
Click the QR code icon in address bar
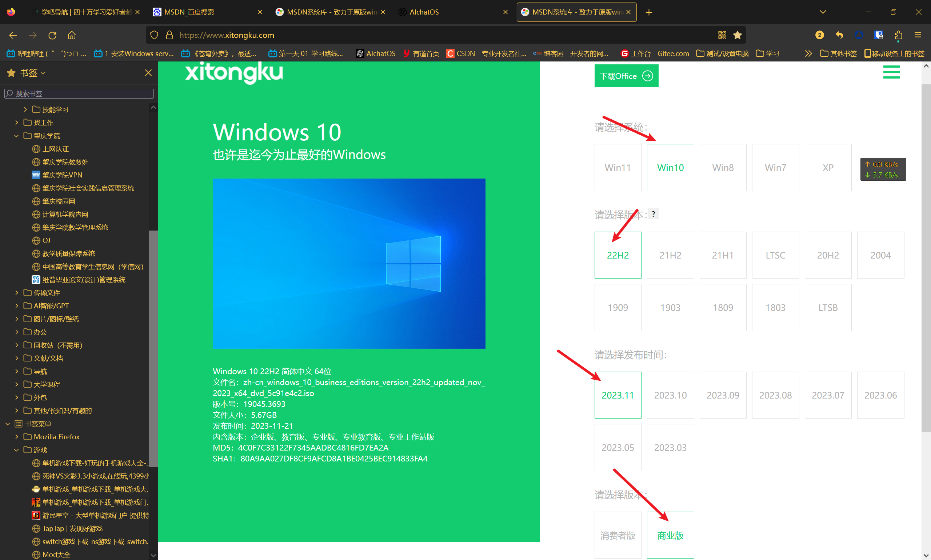pyautogui.click(x=722, y=35)
